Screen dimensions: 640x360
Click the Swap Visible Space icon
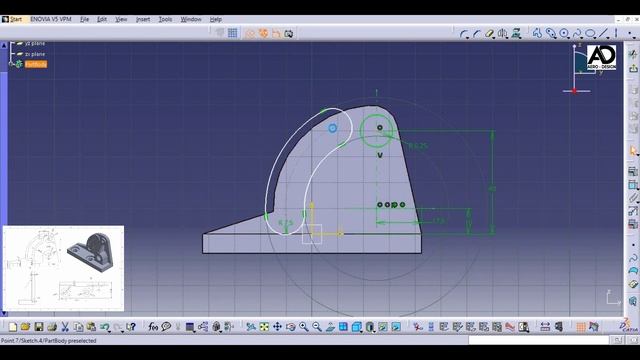[396, 327]
